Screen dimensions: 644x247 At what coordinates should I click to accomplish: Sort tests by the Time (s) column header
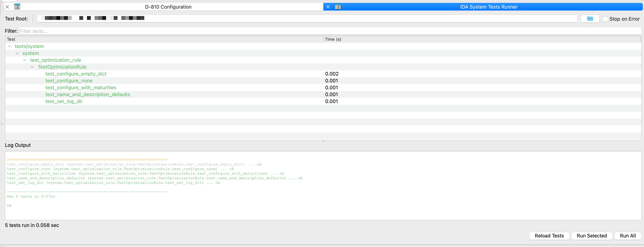333,39
